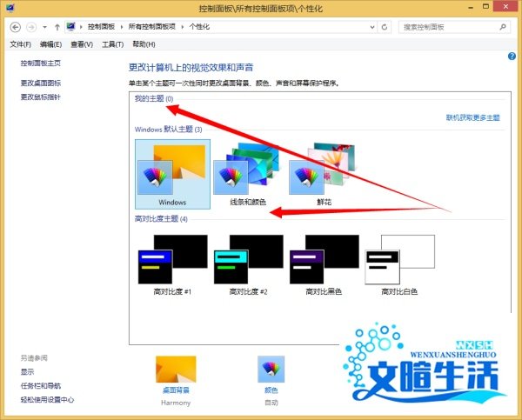
Task: Select the 线条和颜色 theme
Action: click(x=248, y=174)
